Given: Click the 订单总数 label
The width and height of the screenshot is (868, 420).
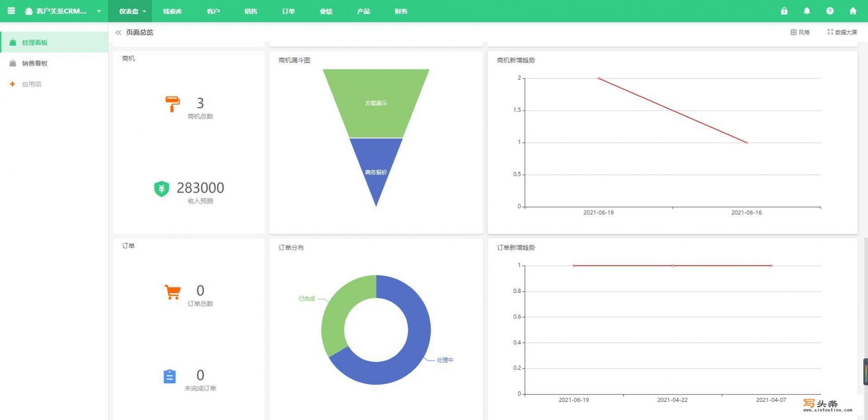Looking at the screenshot, I should click(x=200, y=304).
